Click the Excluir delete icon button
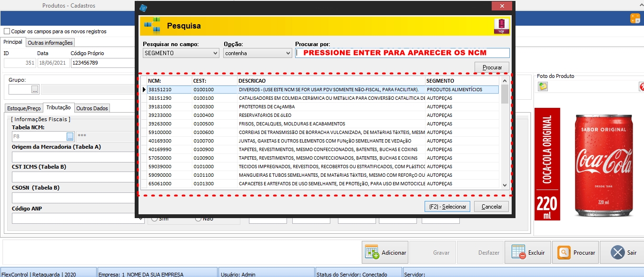Image resolution: width=644 pixels, height=277 pixels. pyautogui.click(x=528, y=252)
